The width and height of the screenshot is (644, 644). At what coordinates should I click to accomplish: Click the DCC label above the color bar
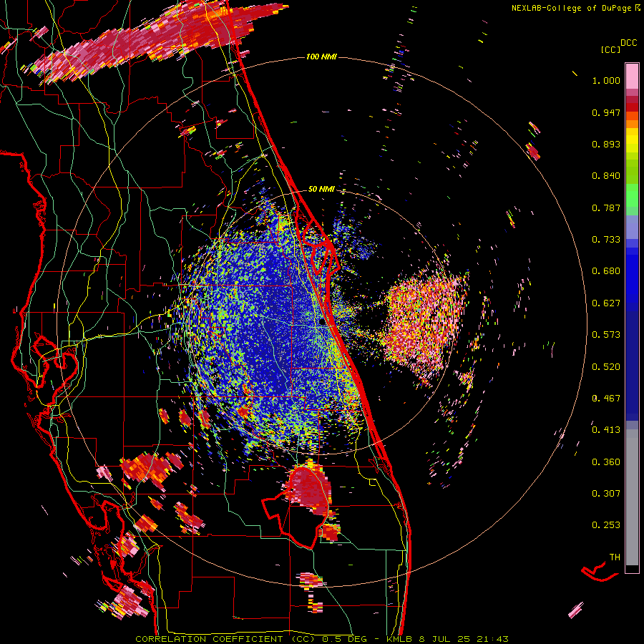628,43
